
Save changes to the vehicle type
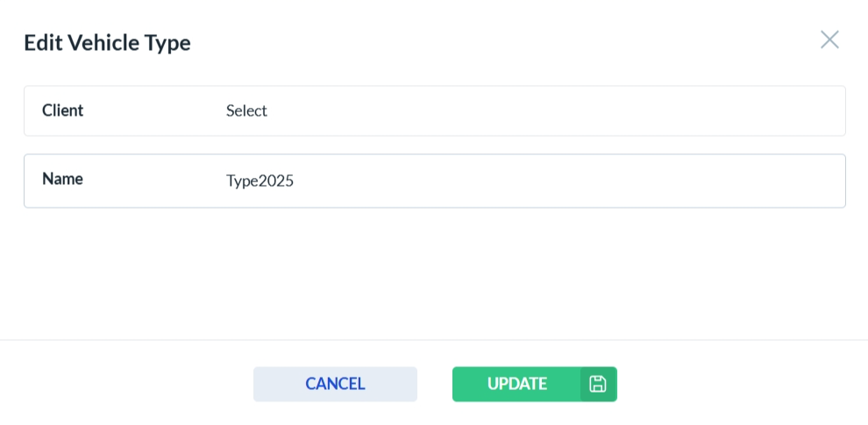[517, 384]
